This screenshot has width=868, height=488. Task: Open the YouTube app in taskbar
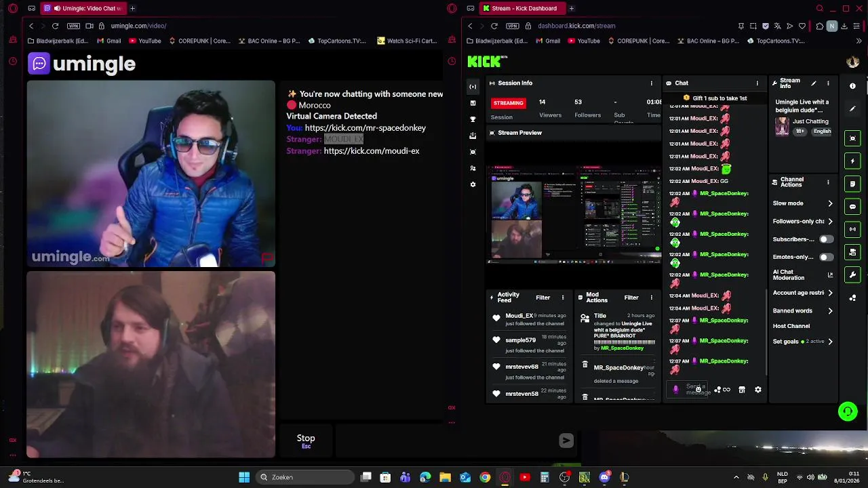[524, 477]
